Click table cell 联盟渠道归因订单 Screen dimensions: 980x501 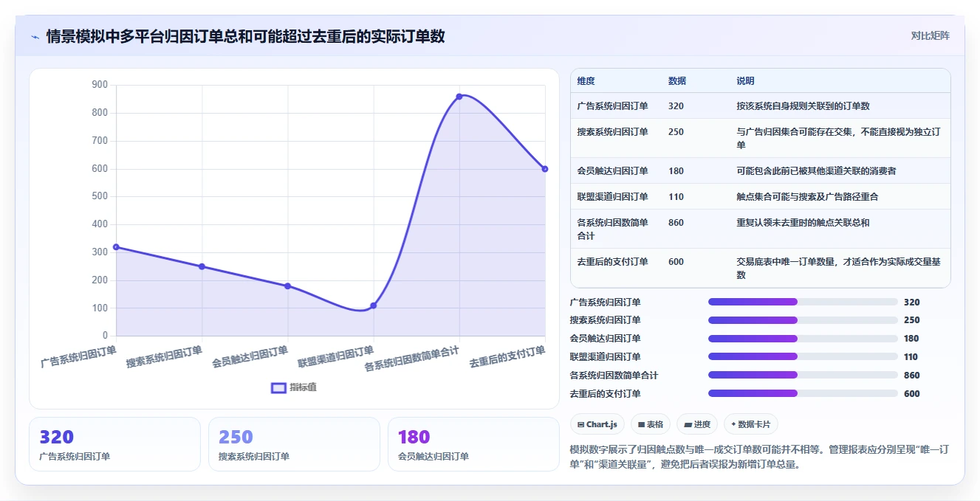(x=613, y=197)
